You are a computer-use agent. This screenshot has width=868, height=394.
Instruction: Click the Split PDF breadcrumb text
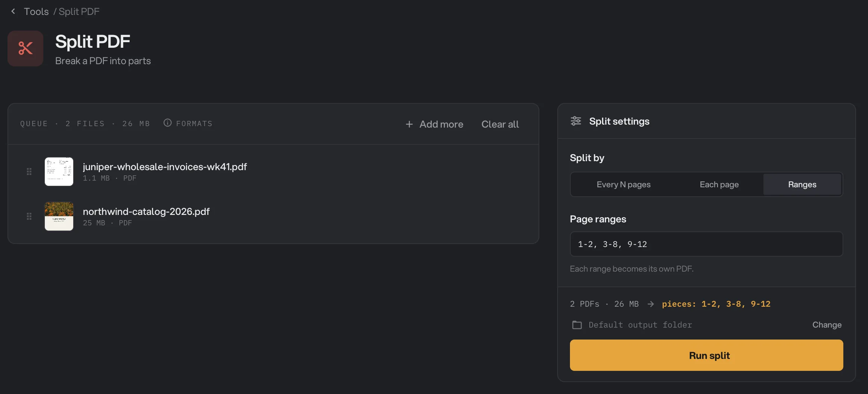tap(79, 12)
